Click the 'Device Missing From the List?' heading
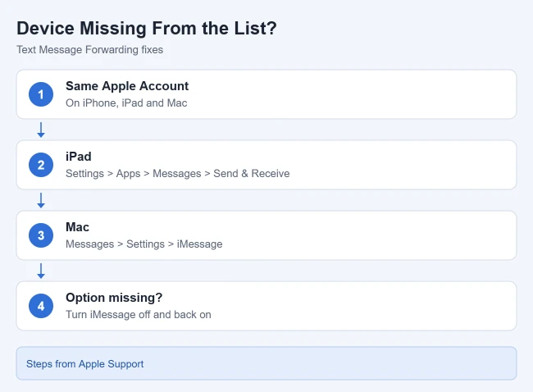Viewport: 533px width, 392px height. click(x=147, y=28)
